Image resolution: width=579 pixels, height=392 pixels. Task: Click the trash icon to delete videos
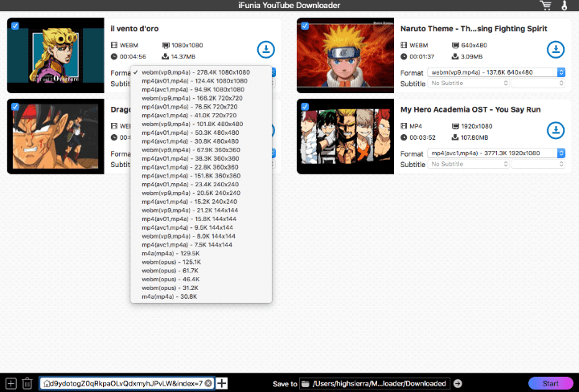tap(27, 384)
